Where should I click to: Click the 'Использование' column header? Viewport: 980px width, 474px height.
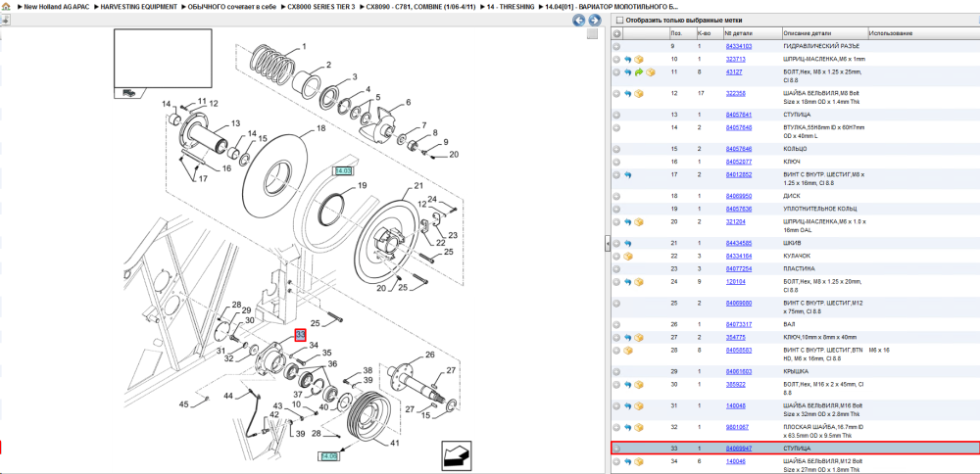[x=923, y=33]
